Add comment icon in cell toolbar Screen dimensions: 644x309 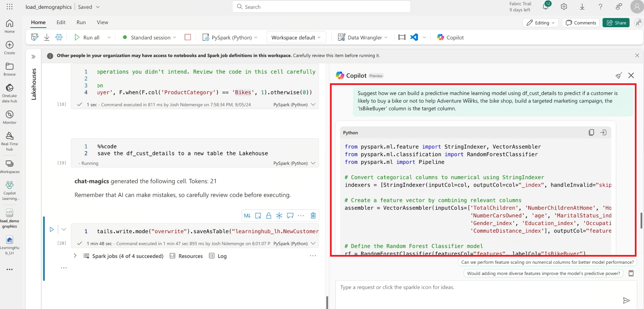click(290, 216)
